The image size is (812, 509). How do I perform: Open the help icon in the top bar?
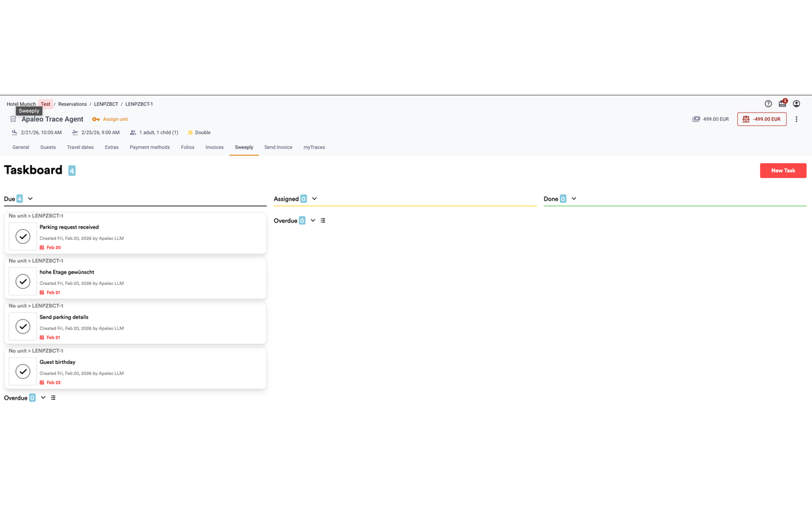(x=768, y=104)
